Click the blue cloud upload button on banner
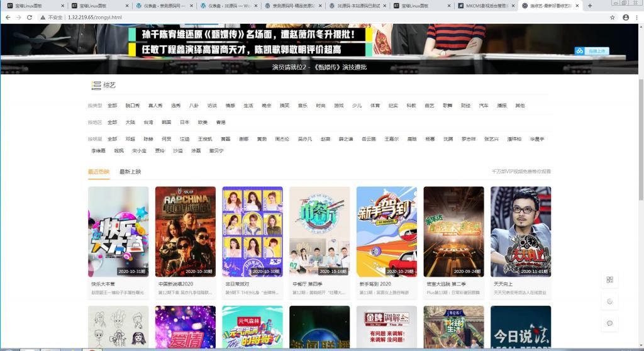 coord(592,51)
